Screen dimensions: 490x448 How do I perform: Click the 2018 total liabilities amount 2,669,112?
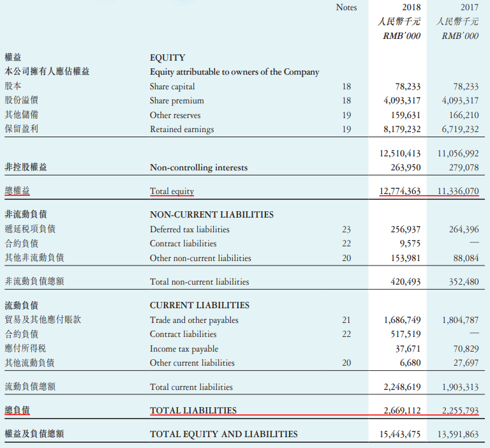pyautogui.click(x=402, y=410)
